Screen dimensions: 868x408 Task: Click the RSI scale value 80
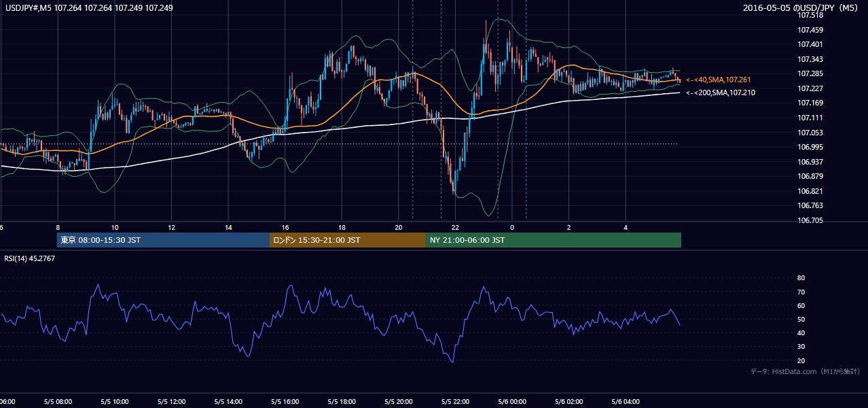801,278
